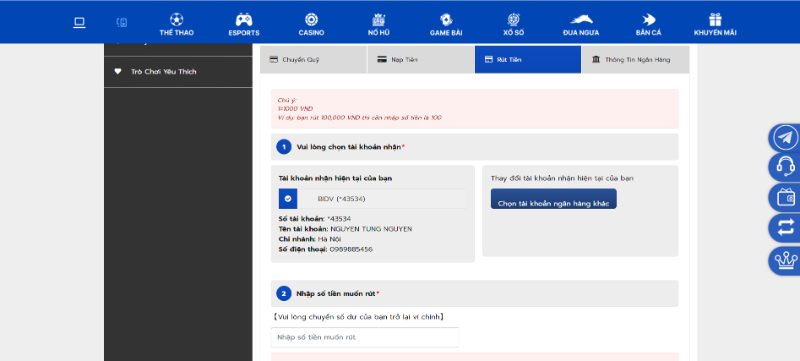The image size is (800, 361).
Task: Open the Bắn Cá fishing games
Action: click(x=648, y=24)
